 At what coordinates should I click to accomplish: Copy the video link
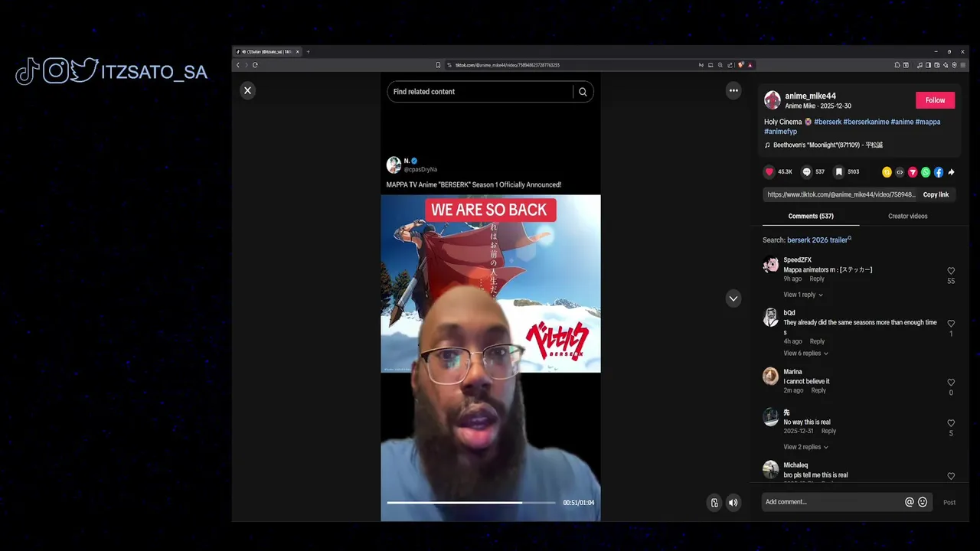(936, 194)
